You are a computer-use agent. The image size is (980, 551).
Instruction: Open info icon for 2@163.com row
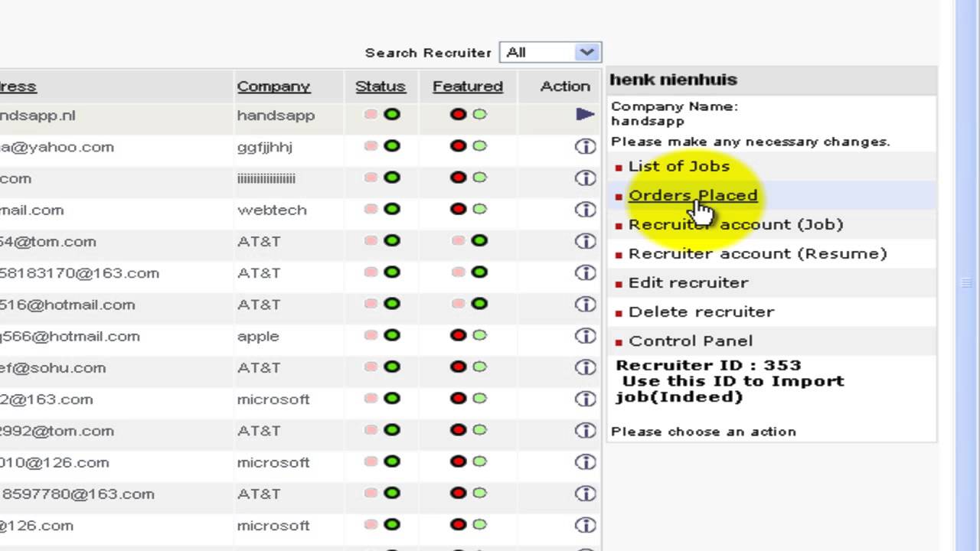coord(585,399)
